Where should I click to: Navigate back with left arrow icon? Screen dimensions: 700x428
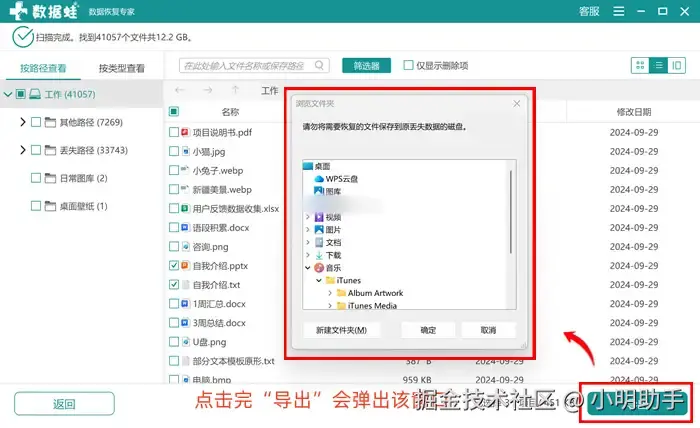[180, 90]
